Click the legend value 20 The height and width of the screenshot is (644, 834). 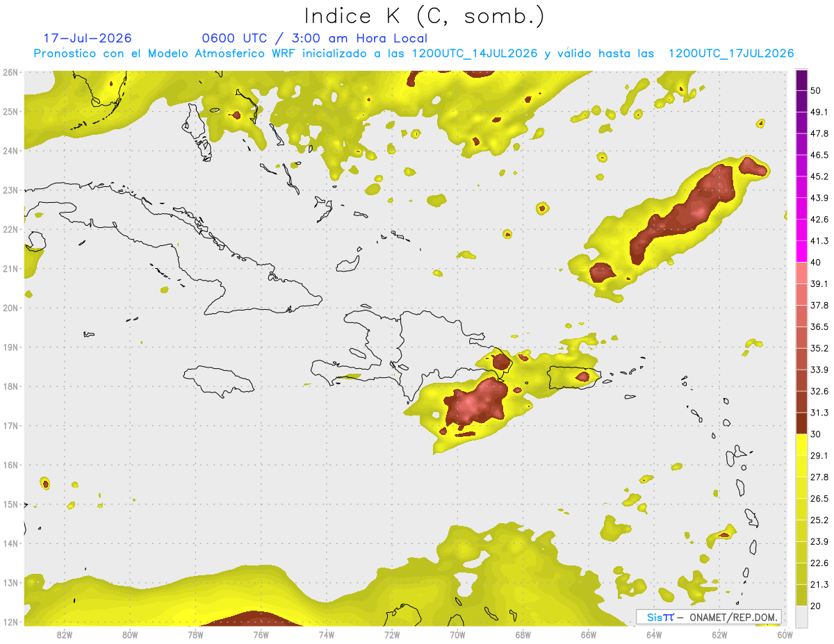(817, 605)
